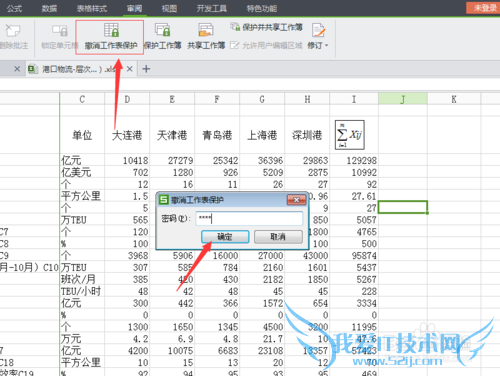500x376 pixels.
Task: Select column G header
Action: click(262, 99)
